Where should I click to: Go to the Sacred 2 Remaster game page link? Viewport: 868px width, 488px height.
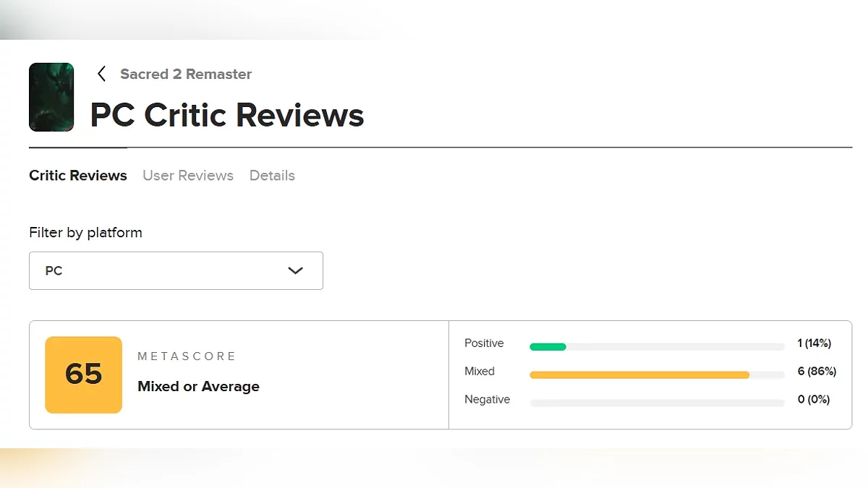[186, 74]
